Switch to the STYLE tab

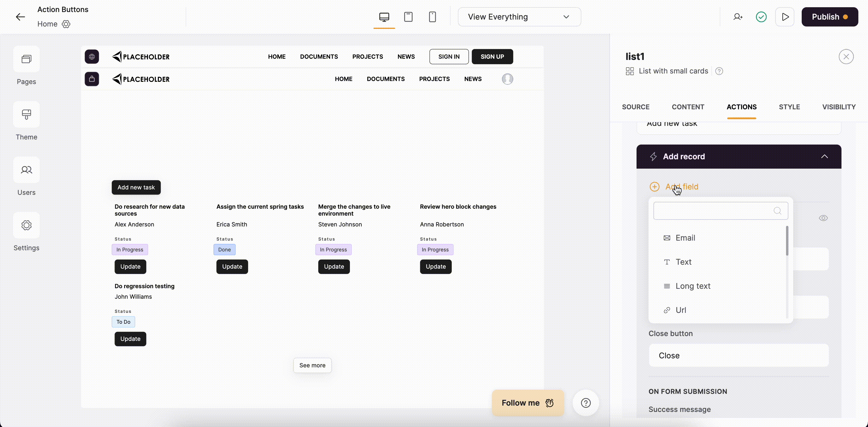pos(790,107)
